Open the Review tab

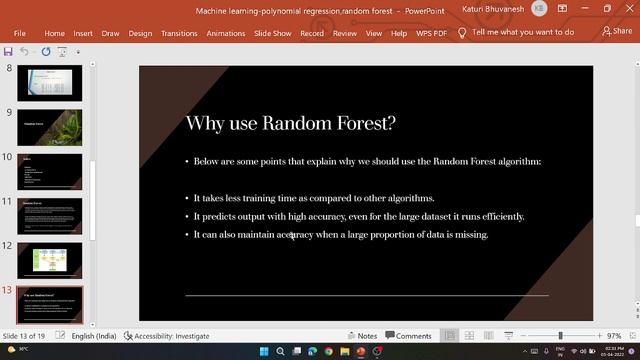coord(344,33)
